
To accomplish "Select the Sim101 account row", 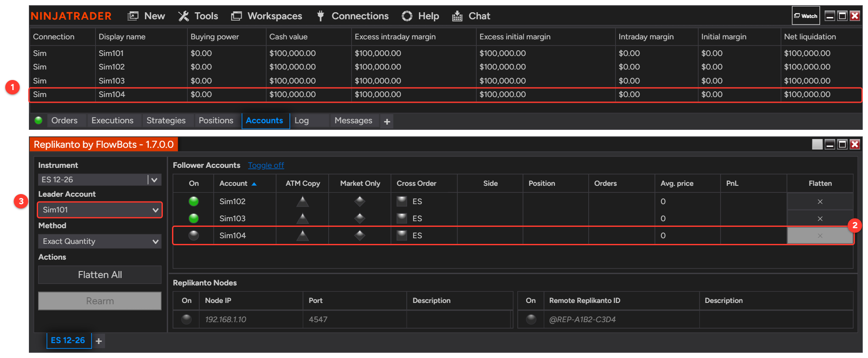I will pyautogui.click(x=446, y=53).
